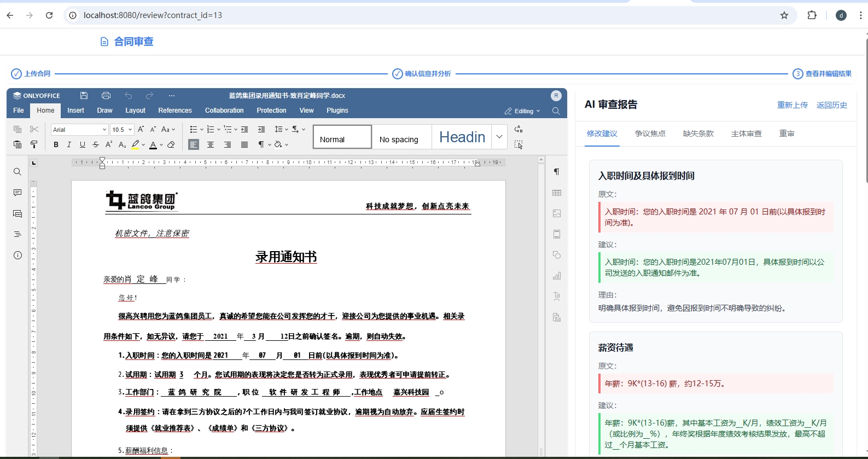Click the Save icon in ONLYOFFICE header
The image size is (868, 459).
pyautogui.click(x=84, y=95)
